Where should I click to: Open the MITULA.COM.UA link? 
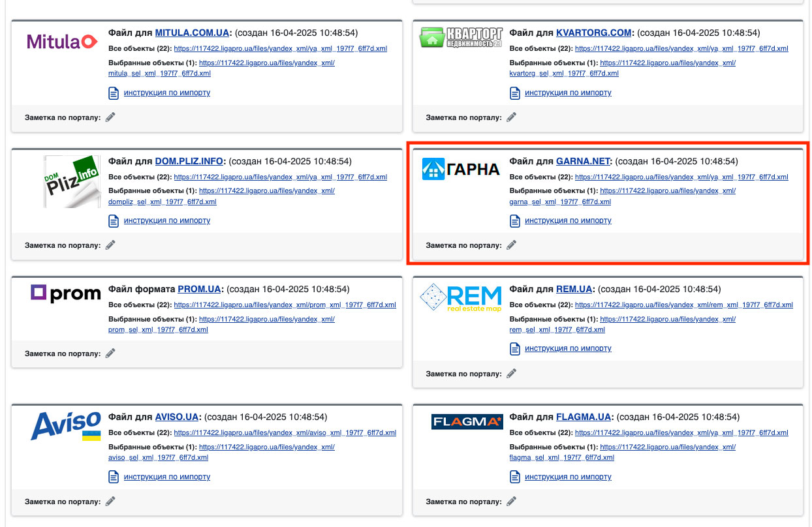(192, 33)
